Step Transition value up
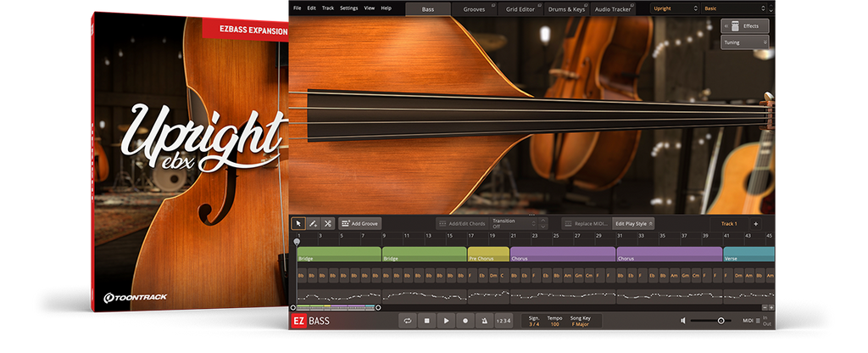This screenshot has width=868, height=353. (x=543, y=221)
